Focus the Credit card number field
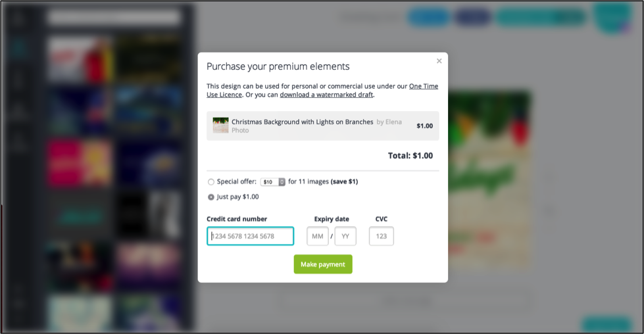 tap(250, 236)
